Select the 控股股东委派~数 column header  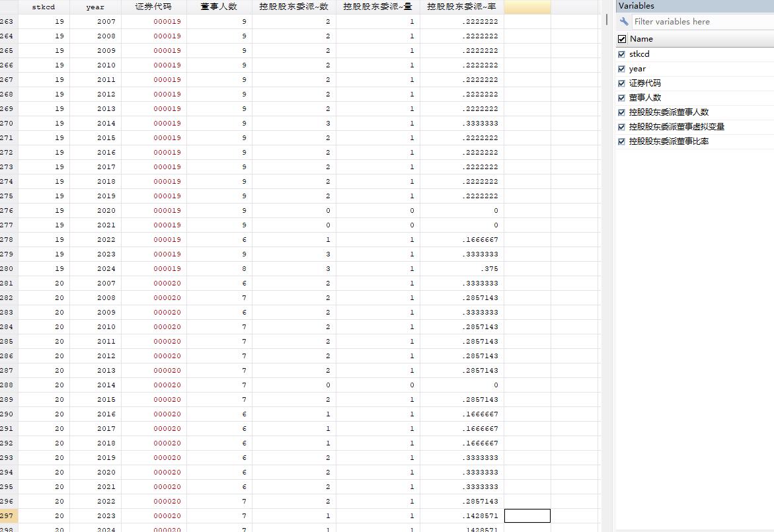(293, 7)
